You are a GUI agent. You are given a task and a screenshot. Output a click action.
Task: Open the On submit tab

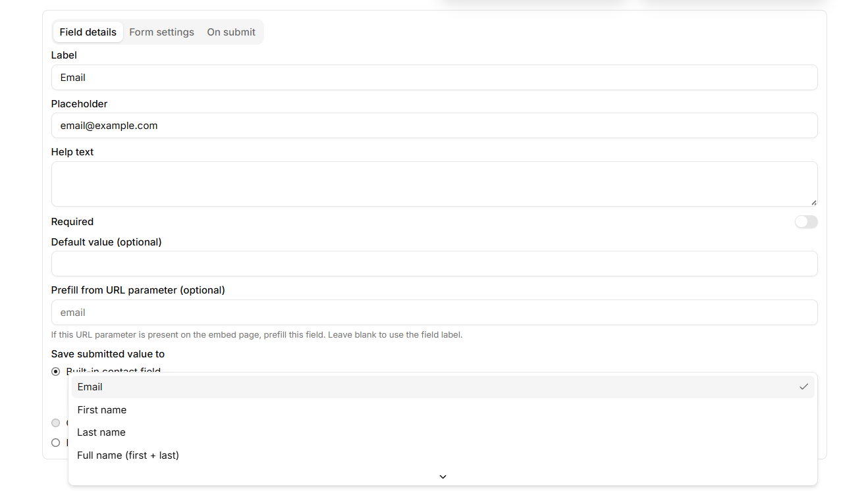(231, 32)
